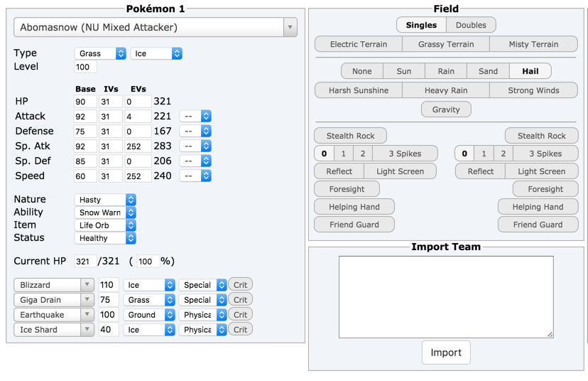Focus the Import Team text area

pos(446,297)
